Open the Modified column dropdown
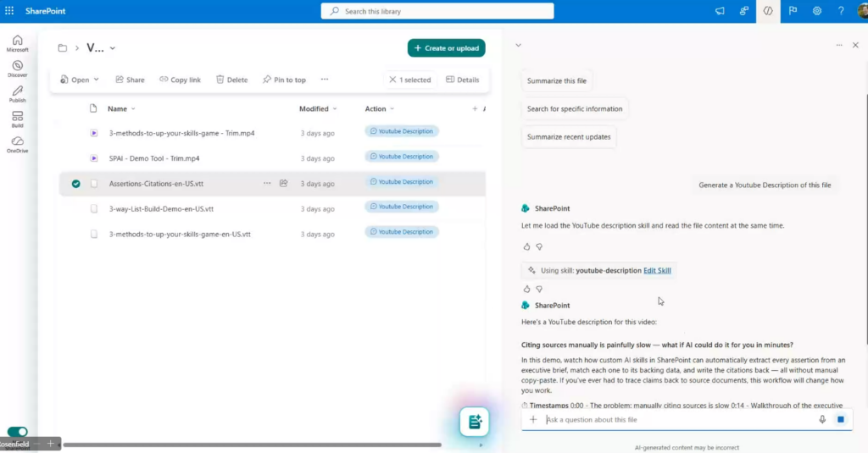Viewport: 868px width, 453px height. (334, 109)
